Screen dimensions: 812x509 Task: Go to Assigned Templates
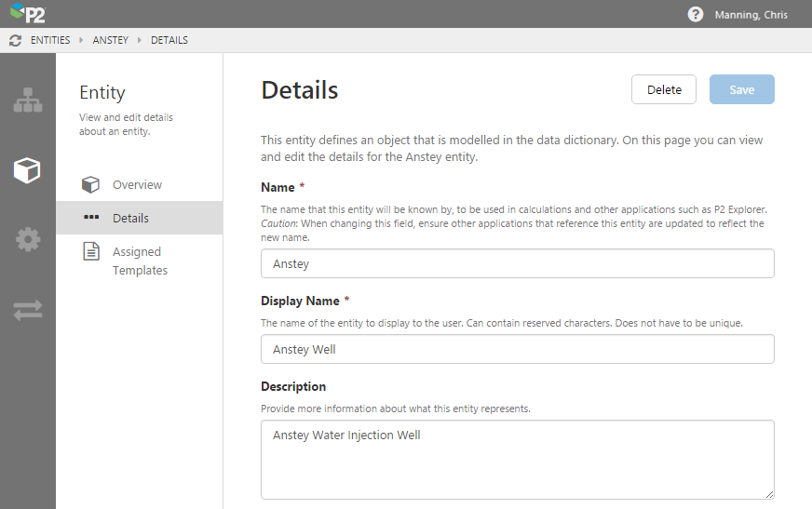(x=140, y=261)
